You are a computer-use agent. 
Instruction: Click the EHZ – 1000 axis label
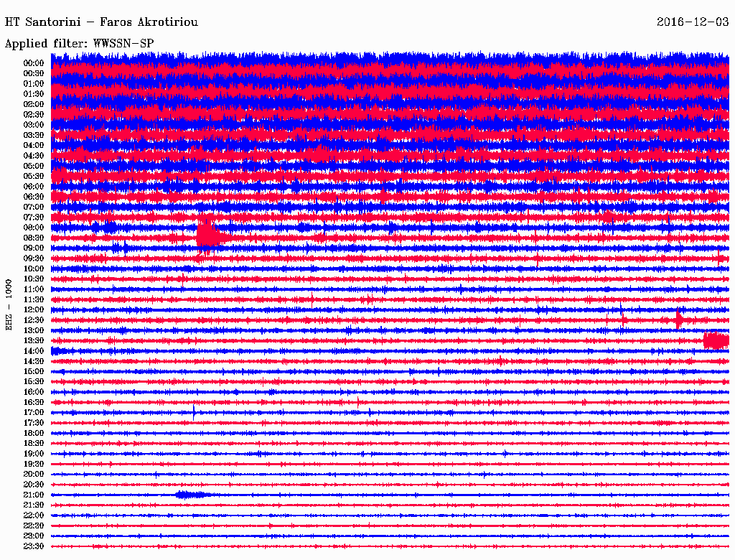(9, 305)
